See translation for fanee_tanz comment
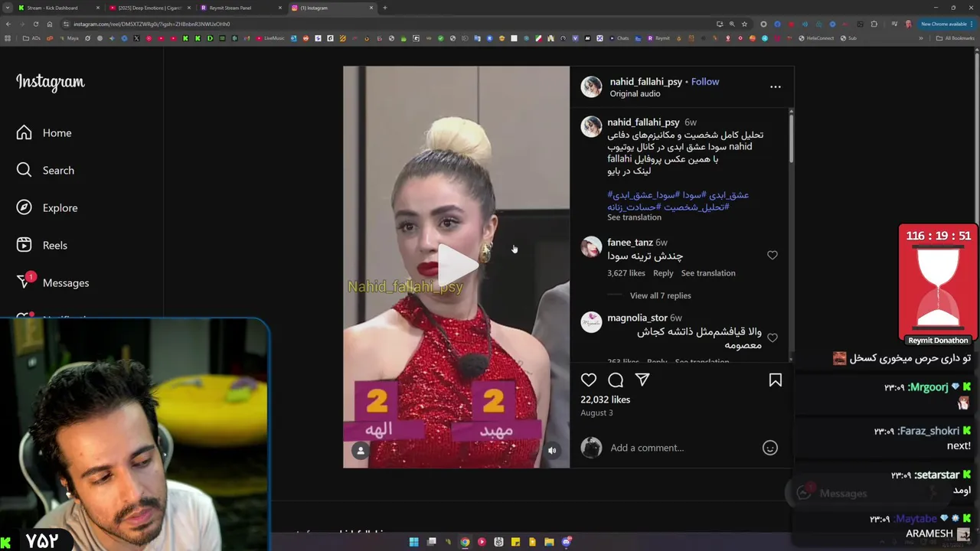Image resolution: width=980 pixels, height=551 pixels. tap(708, 273)
